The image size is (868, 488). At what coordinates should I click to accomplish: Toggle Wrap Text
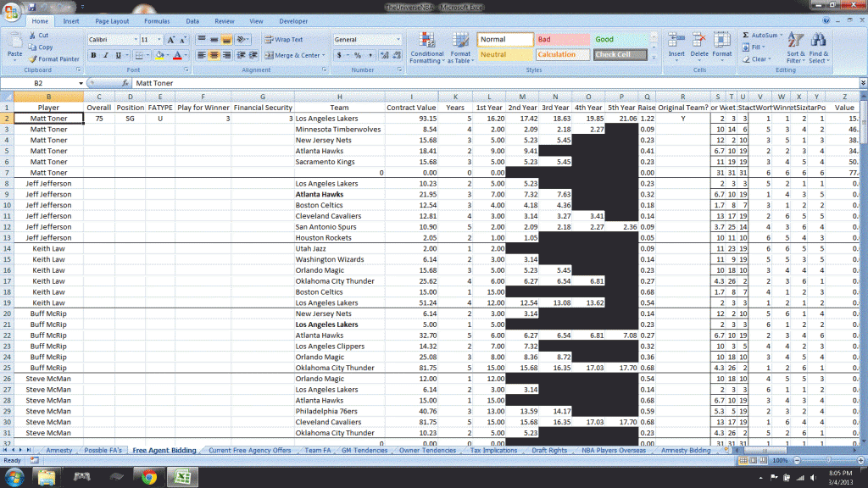[283, 40]
